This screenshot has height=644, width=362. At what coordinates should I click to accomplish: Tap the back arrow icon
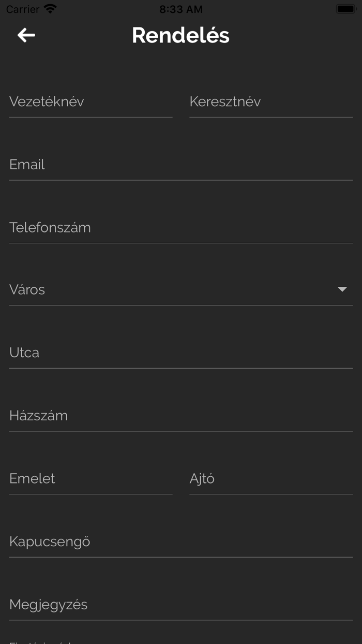pos(26,35)
